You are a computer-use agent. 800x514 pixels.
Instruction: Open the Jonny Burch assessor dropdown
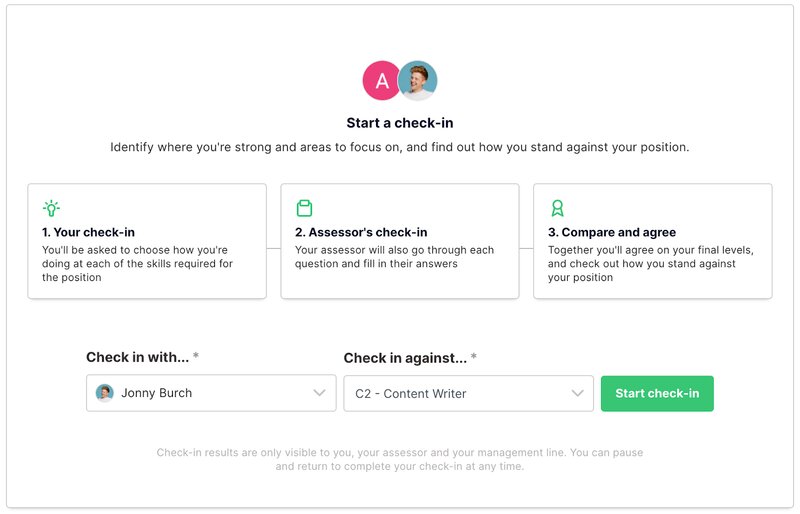[x=210, y=393]
